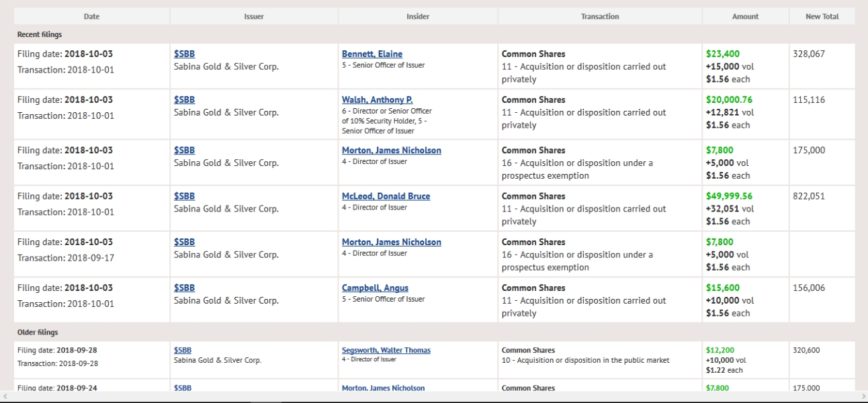Screen dimensions: 868x403
Task: Click Morton, James Nicholson in 2018-09-17 transaction row
Action: [391, 242]
